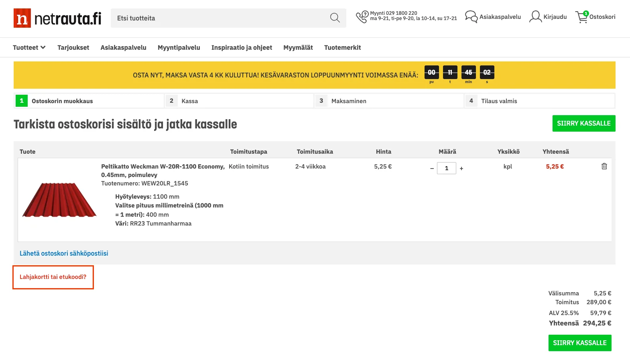The width and height of the screenshot is (630, 364).
Task: Click the Hyötyleveys: 1100 mm text
Action: [x=147, y=197]
